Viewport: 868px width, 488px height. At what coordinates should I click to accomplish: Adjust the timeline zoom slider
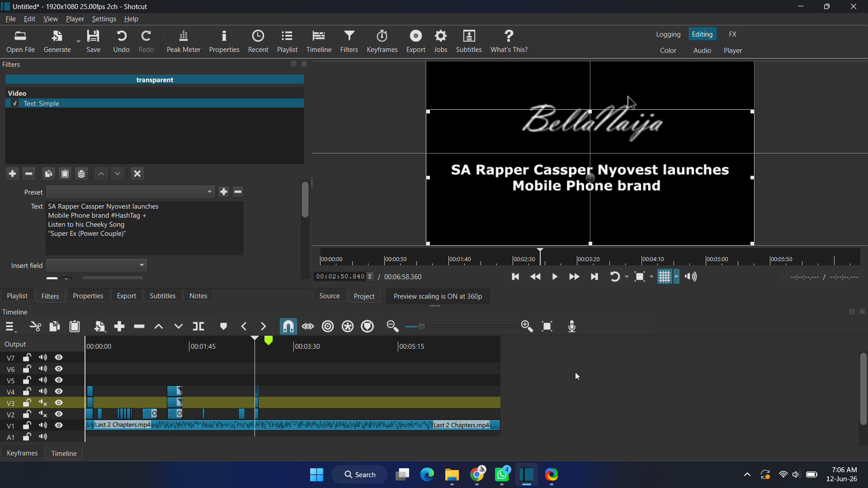point(421,327)
